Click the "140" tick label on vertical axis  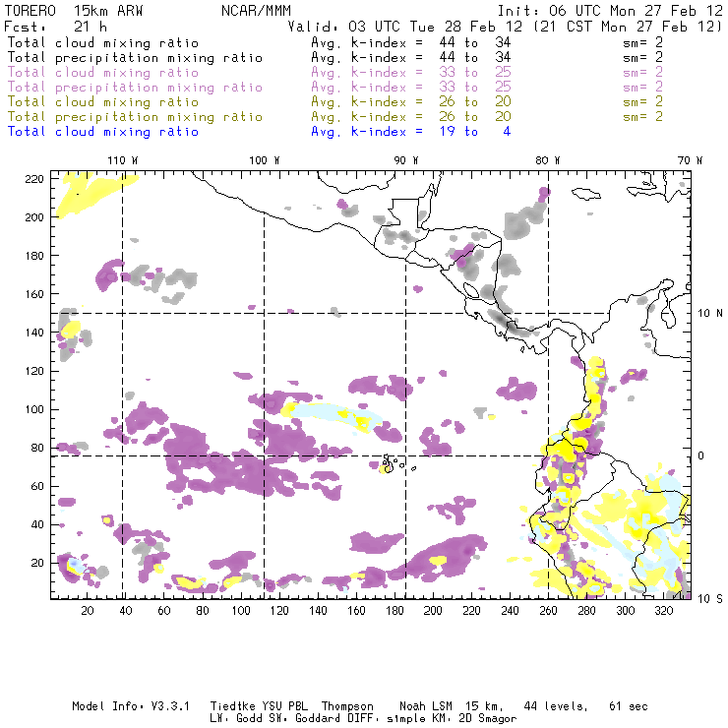click(x=34, y=333)
